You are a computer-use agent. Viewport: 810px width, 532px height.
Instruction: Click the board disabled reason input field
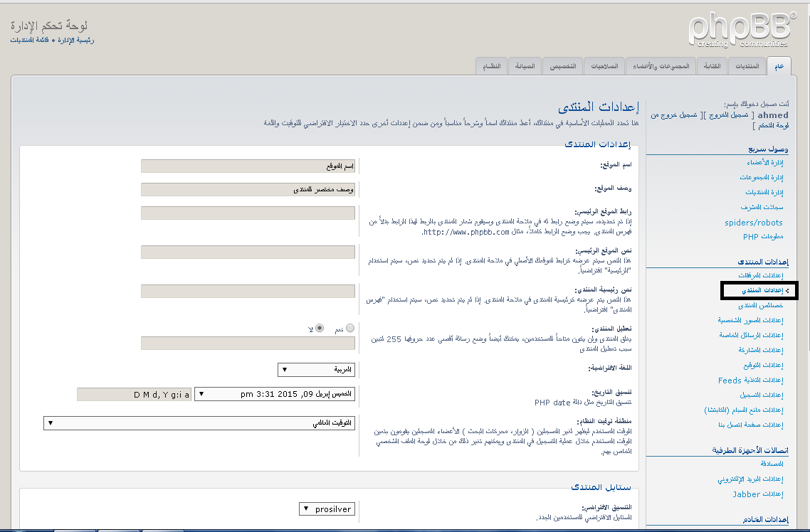point(248,343)
